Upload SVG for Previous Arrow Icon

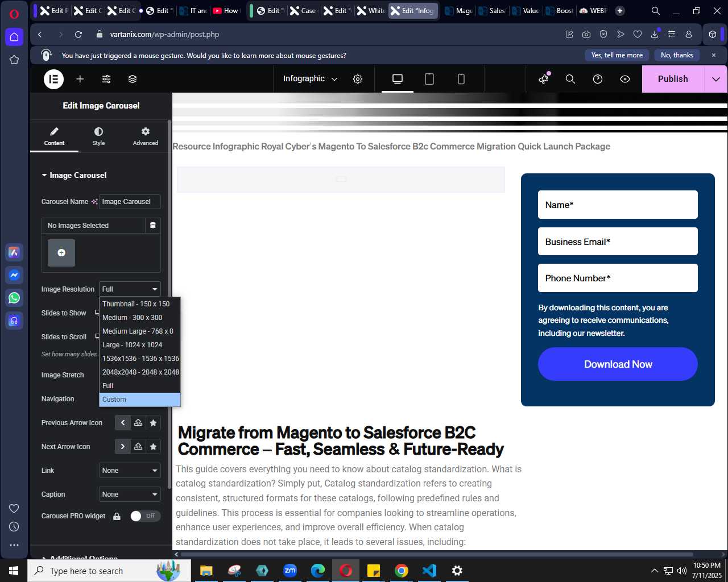point(138,423)
